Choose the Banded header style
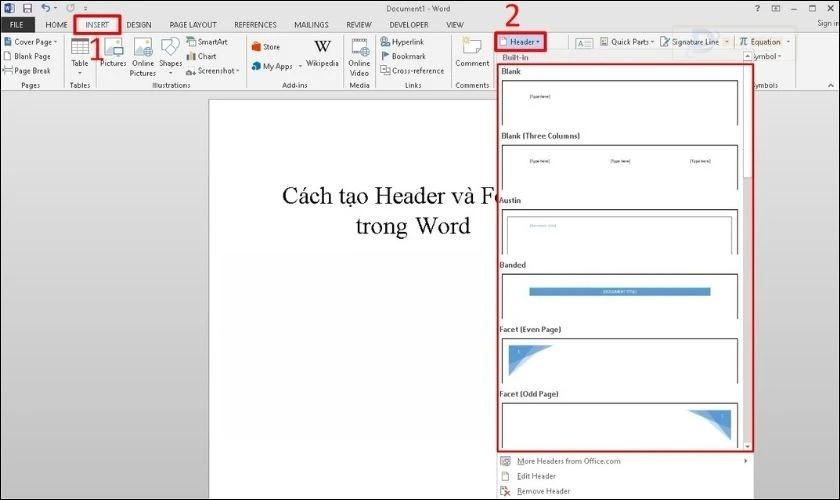Image resolution: width=840 pixels, height=500 pixels. click(x=620, y=296)
